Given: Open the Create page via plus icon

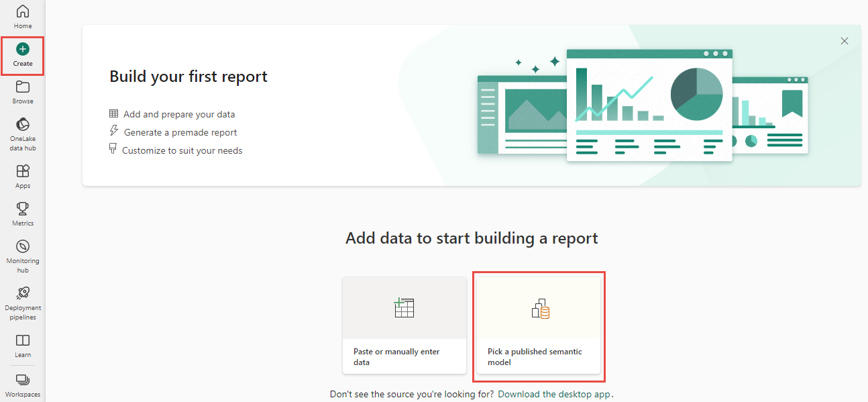Looking at the screenshot, I should (23, 55).
